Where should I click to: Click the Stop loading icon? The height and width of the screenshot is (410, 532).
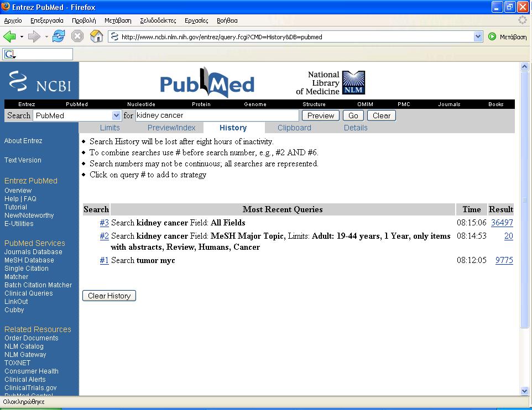click(x=77, y=36)
